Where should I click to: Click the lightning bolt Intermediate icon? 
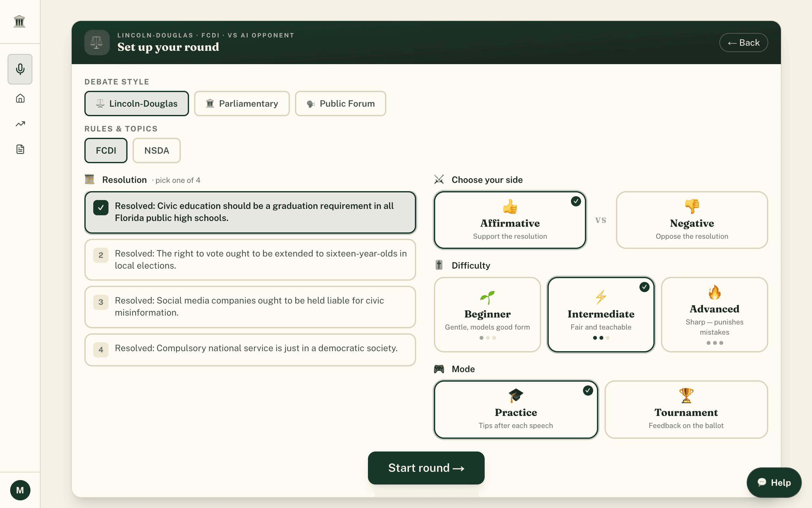click(601, 297)
